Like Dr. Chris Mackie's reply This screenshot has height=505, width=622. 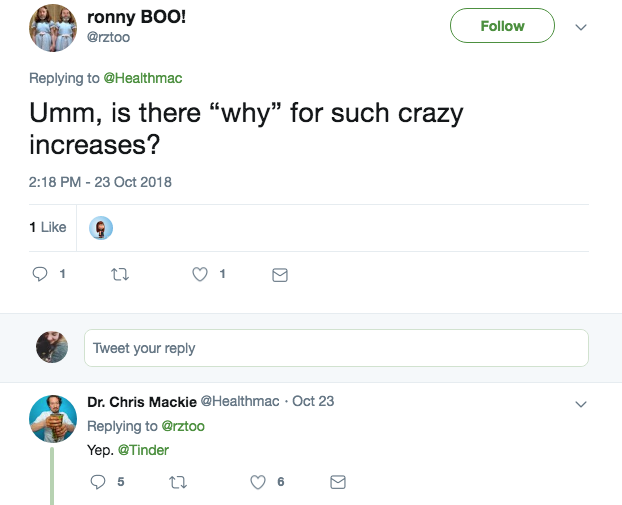[258, 482]
